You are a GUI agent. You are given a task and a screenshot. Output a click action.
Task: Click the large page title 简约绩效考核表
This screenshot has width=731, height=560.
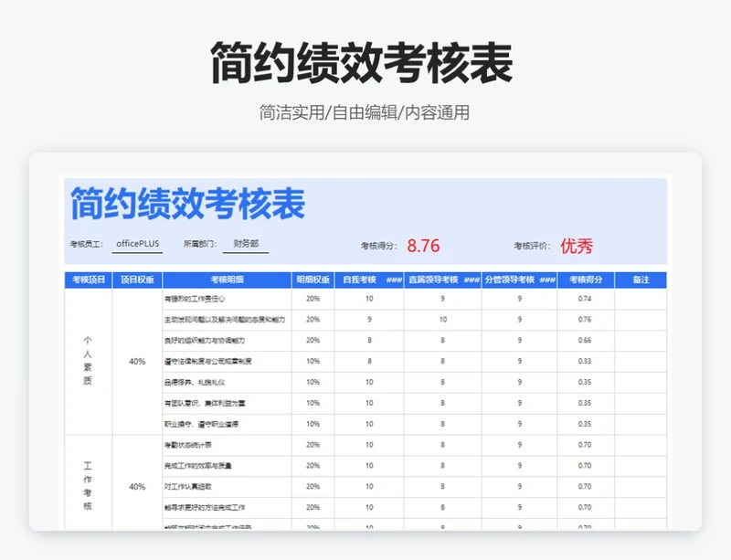coord(365,63)
